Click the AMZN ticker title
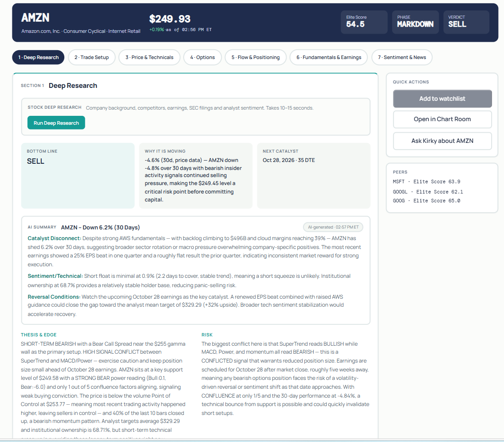Image resolution: width=504 pixels, height=442 pixels. (35, 18)
